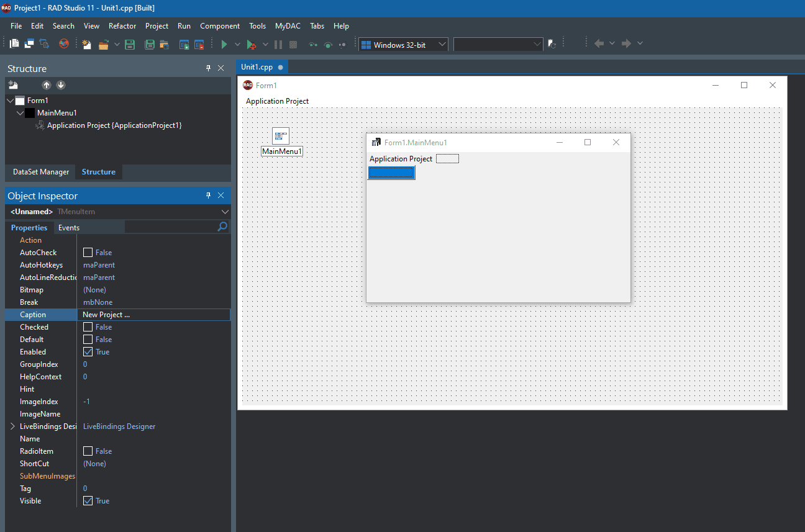Toggle the Visible property checkbox
The height and width of the screenshot is (532, 805).
88,501
